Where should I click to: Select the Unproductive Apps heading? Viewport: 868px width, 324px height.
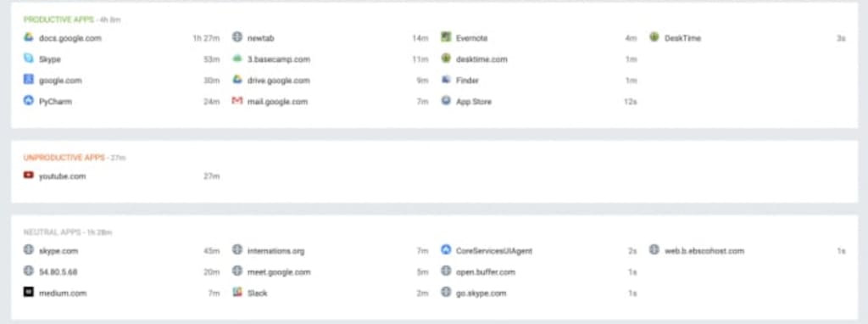(x=64, y=157)
